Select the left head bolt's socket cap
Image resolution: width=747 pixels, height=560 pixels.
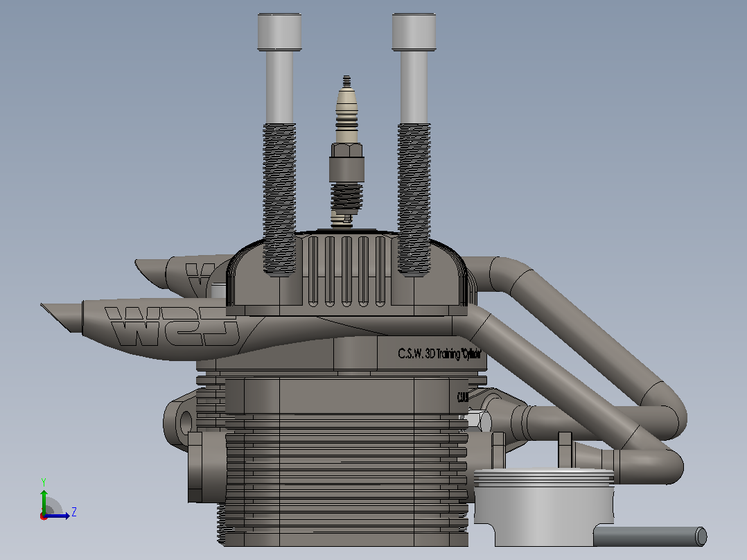(280, 32)
